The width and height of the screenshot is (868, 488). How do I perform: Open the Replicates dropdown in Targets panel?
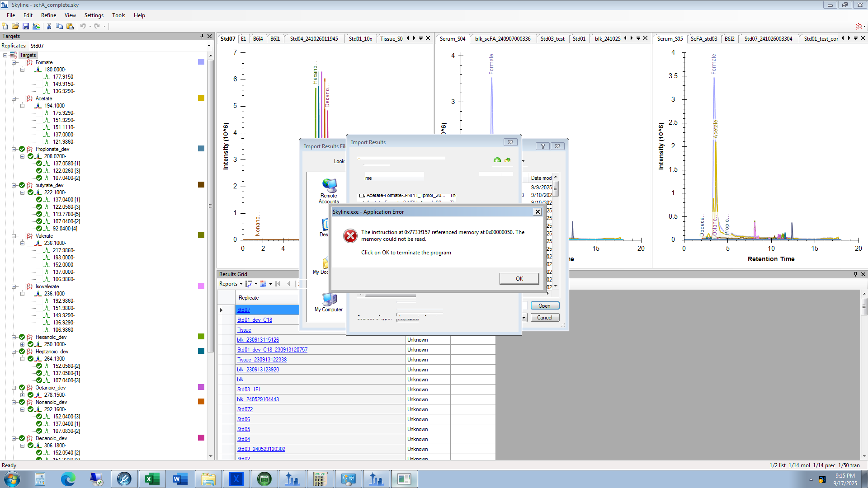click(x=208, y=46)
